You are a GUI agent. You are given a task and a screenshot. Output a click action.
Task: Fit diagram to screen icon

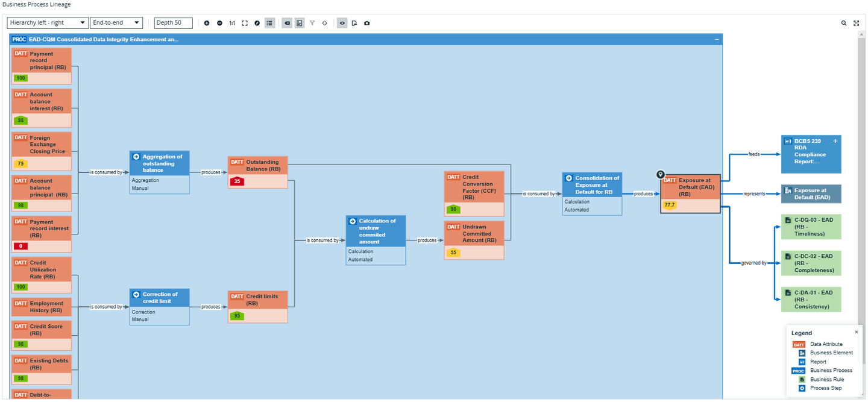(245, 23)
